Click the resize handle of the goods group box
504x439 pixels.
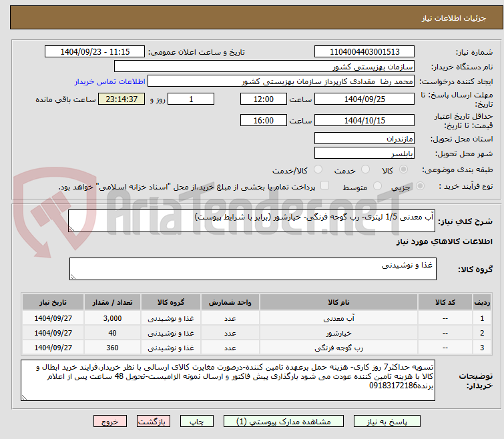point(73,276)
